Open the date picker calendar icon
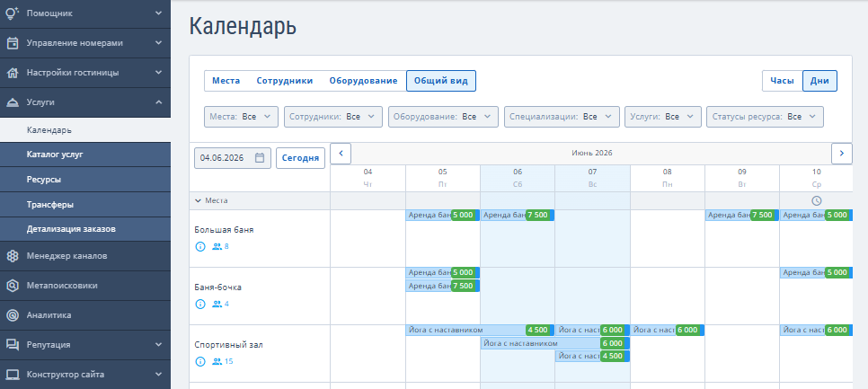This screenshot has width=868, height=389. tap(260, 158)
